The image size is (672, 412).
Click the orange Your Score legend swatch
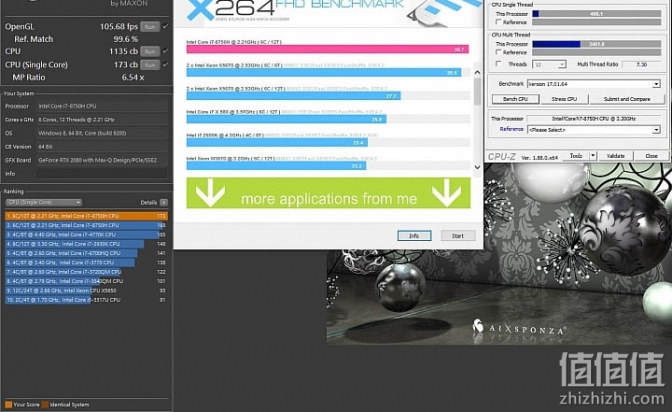click(9, 404)
